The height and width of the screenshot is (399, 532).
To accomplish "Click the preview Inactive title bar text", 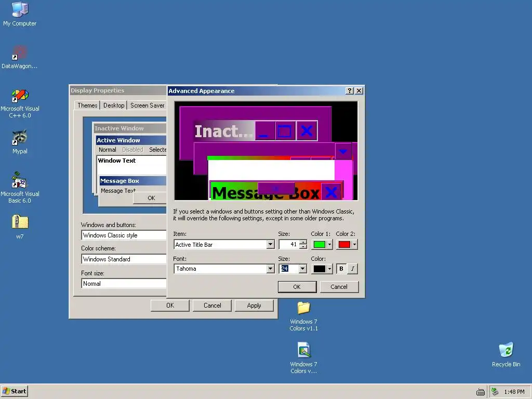I will [x=223, y=131].
